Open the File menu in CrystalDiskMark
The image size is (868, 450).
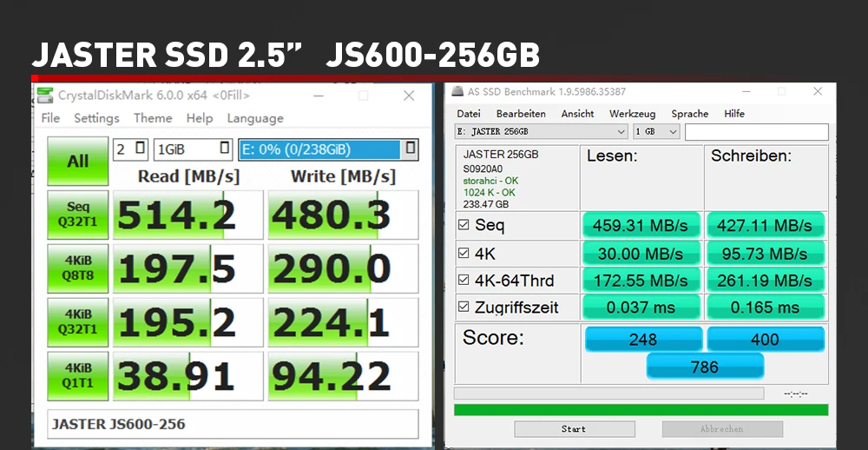[50, 118]
